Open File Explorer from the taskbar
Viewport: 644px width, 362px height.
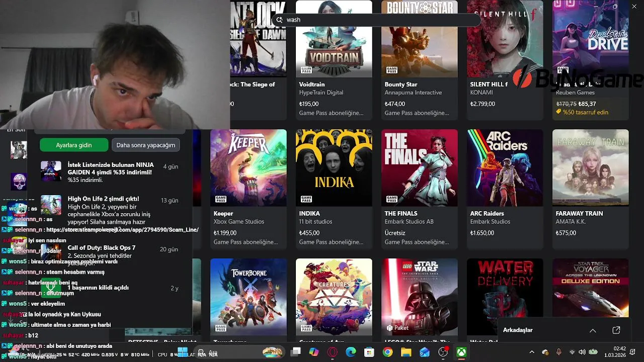[x=406, y=352]
